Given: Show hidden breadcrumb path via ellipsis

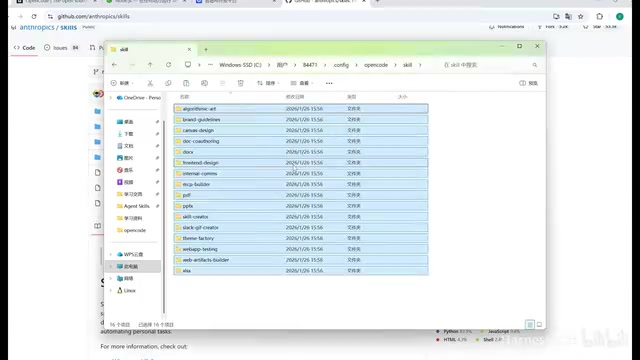Looking at the screenshot, I should (x=210, y=65).
